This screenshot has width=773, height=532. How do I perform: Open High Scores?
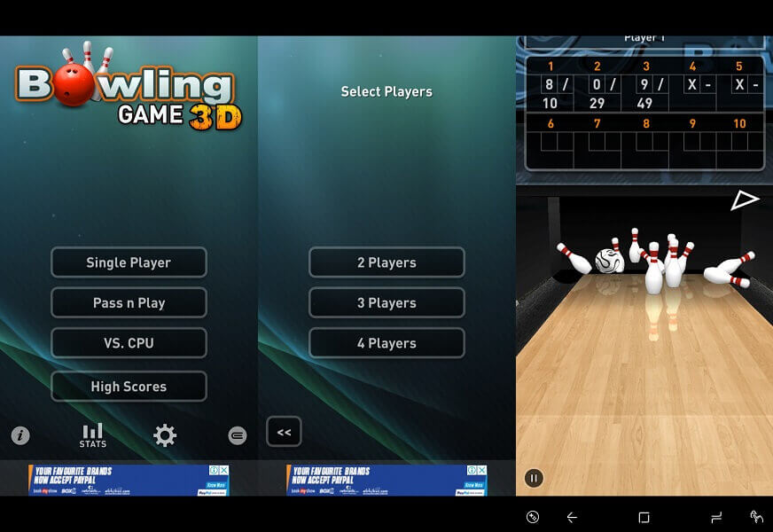point(129,387)
